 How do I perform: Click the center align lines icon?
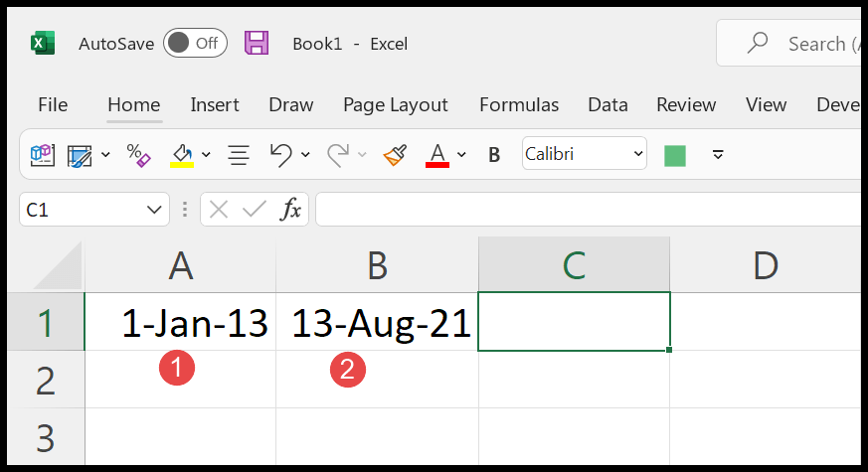coord(239,154)
